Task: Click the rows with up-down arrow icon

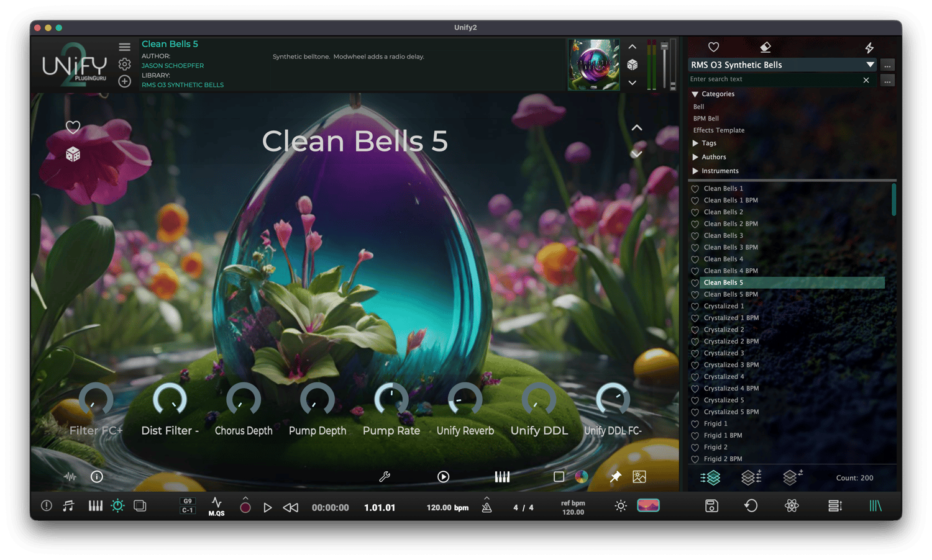Action: coord(835,506)
